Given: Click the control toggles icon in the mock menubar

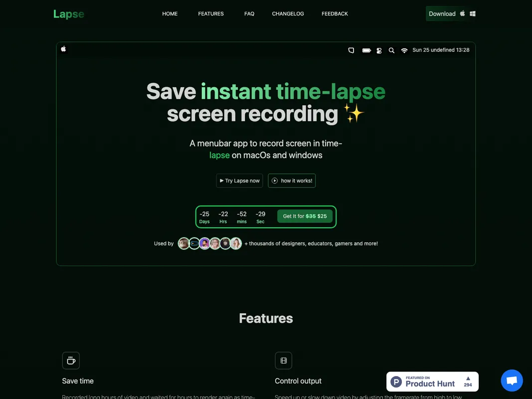Looking at the screenshot, I should 379,50.
